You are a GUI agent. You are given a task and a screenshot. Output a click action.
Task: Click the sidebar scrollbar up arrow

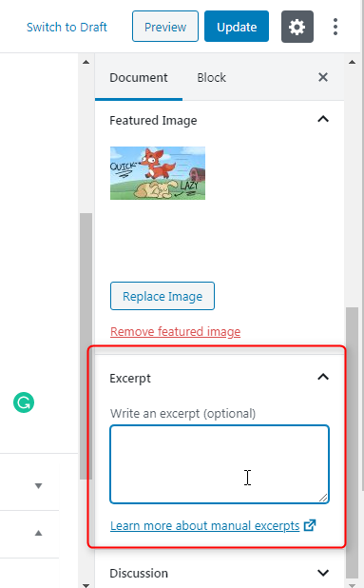point(352,62)
